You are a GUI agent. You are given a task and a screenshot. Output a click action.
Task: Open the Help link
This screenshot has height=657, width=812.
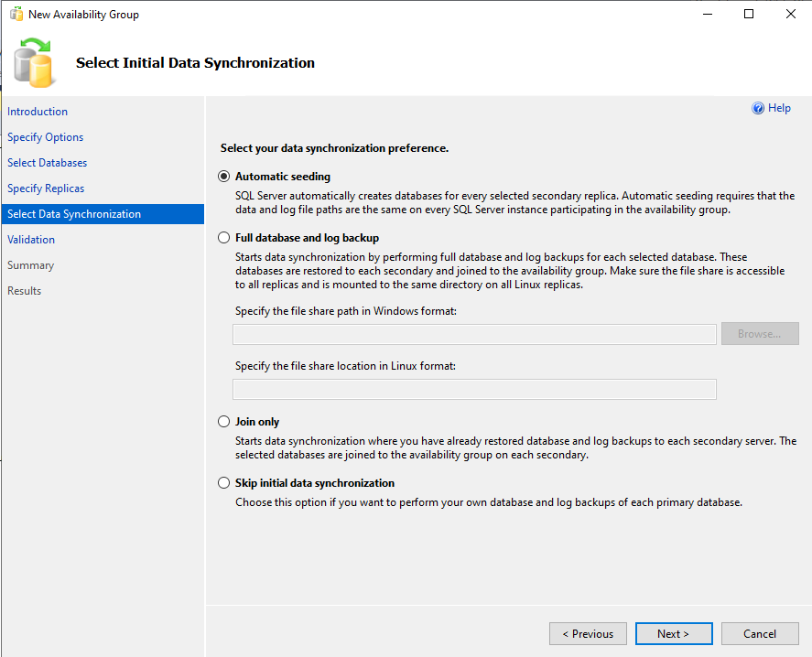tap(779, 108)
